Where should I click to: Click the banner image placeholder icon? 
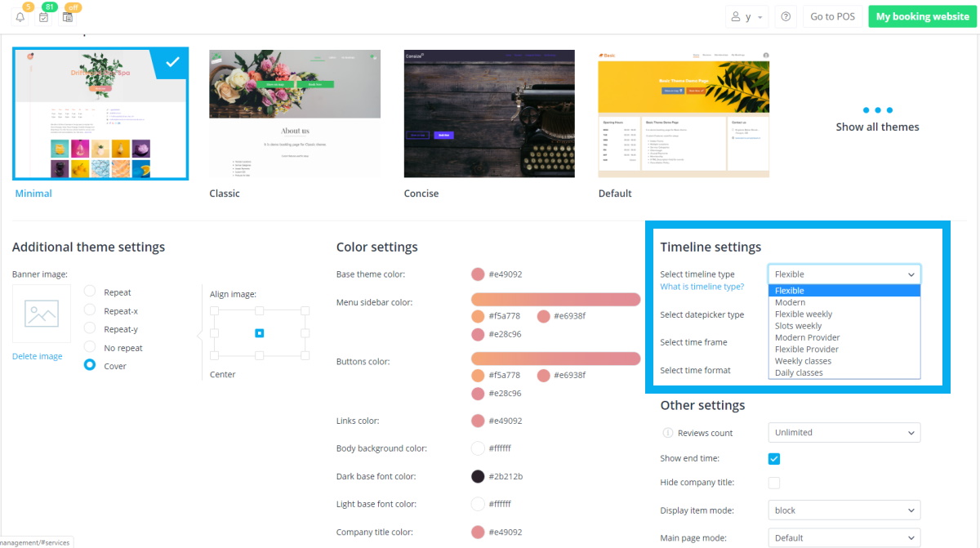click(x=42, y=314)
